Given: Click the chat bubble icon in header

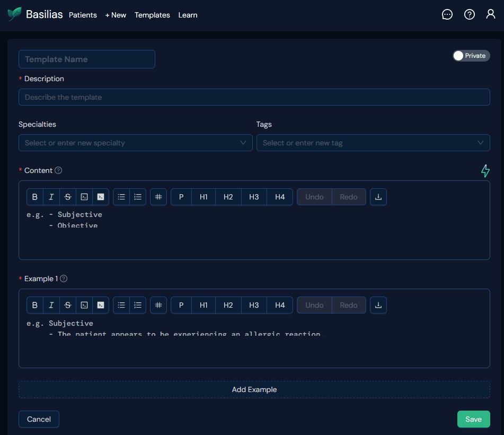Looking at the screenshot, I should tap(447, 15).
